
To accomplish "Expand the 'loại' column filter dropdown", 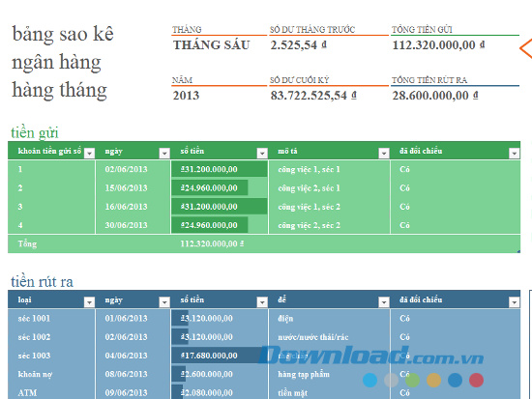I will 89,301.
